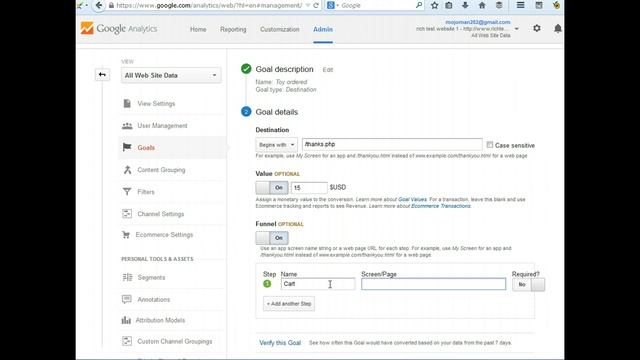Select Goals in the sidebar

pyautogui.click(x=146, y=148)
